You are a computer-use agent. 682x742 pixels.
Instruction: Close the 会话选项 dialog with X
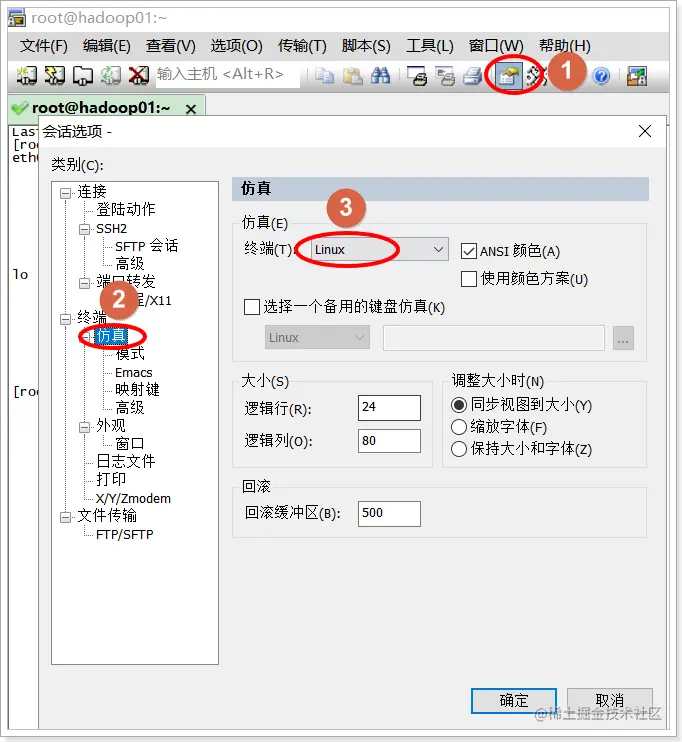tap(645, 131)
